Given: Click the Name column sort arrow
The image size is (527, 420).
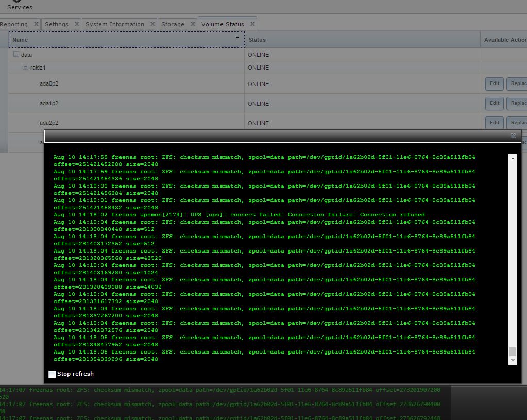Looking at the screenshot, I should point(237,37).
